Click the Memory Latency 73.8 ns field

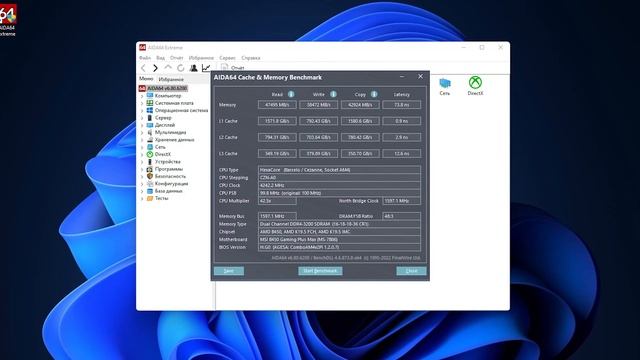(x=402, y=105)
